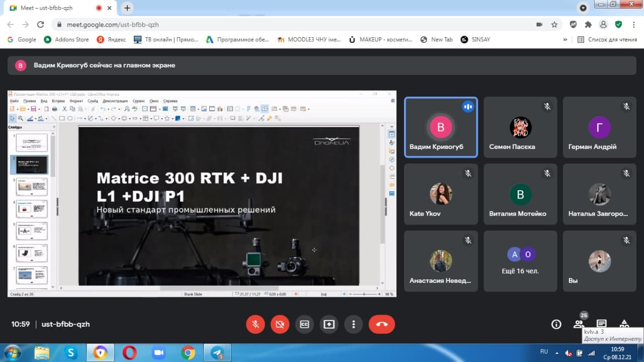Select the Семен Пасєка participant tile
Image resolution: width=644 pixels, height=362 pixels.
(520, 127)
